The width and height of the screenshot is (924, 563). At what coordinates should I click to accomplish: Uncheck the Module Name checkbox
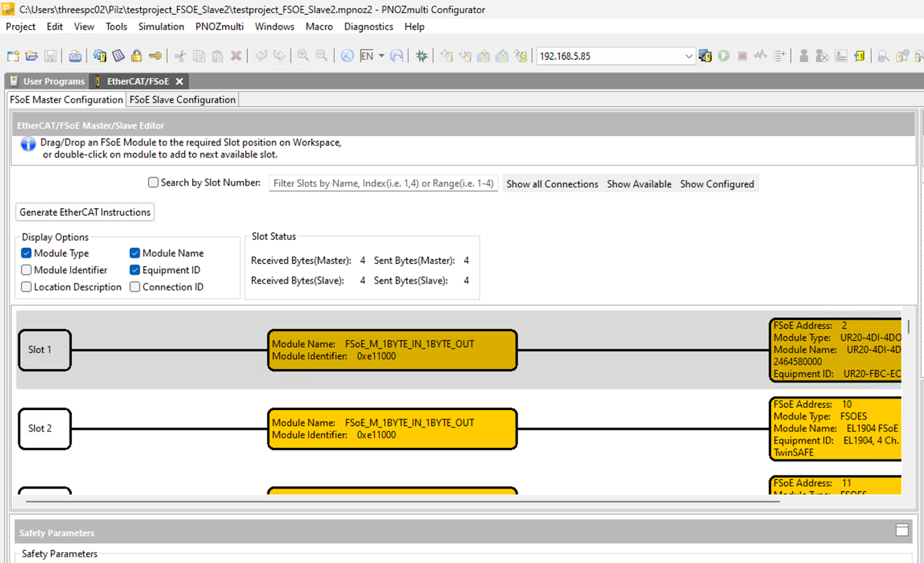tap(135, 253)
